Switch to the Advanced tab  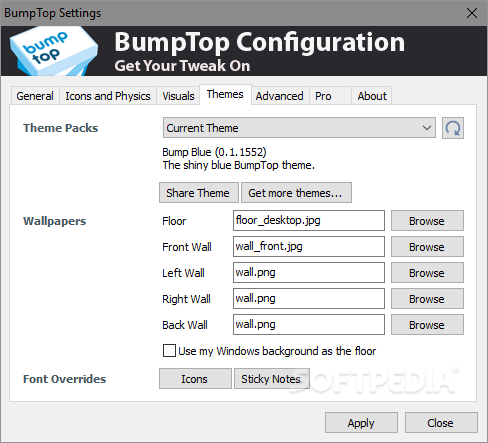tap(280, 96)
